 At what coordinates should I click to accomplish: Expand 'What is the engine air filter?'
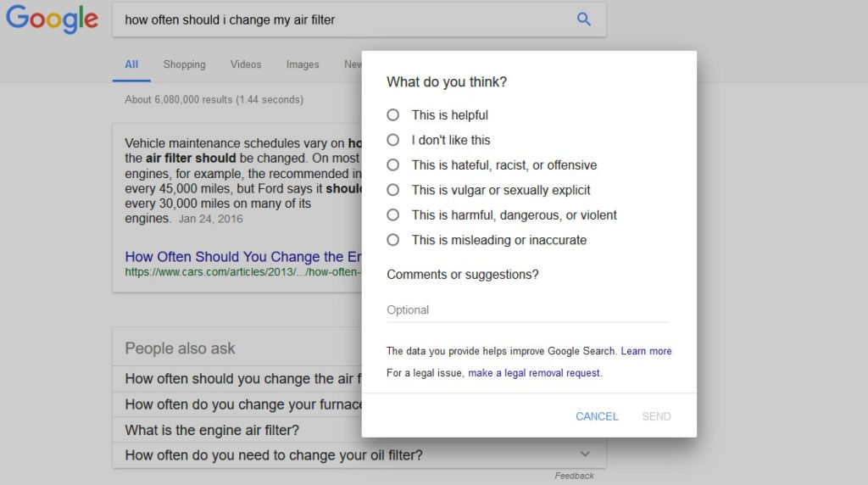212,430
